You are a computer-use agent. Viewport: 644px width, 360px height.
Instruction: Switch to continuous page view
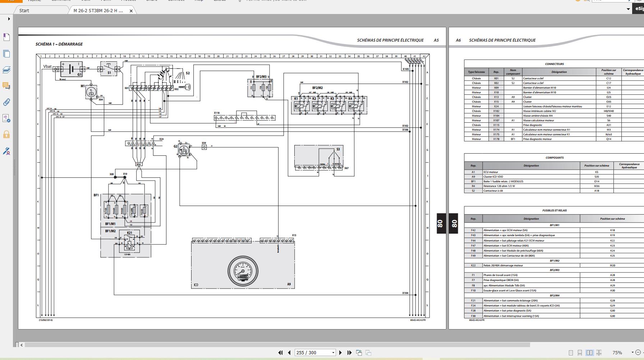click(x=580, y=353)
